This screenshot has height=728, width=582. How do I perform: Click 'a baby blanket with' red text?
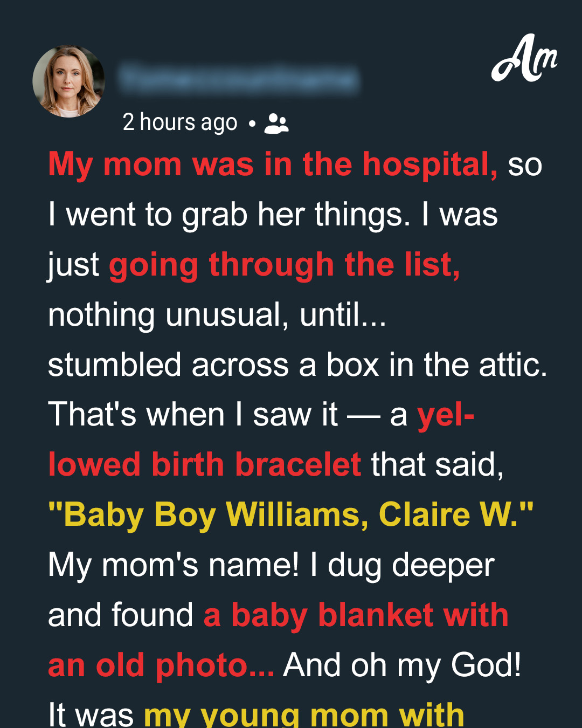pos(356,615)
